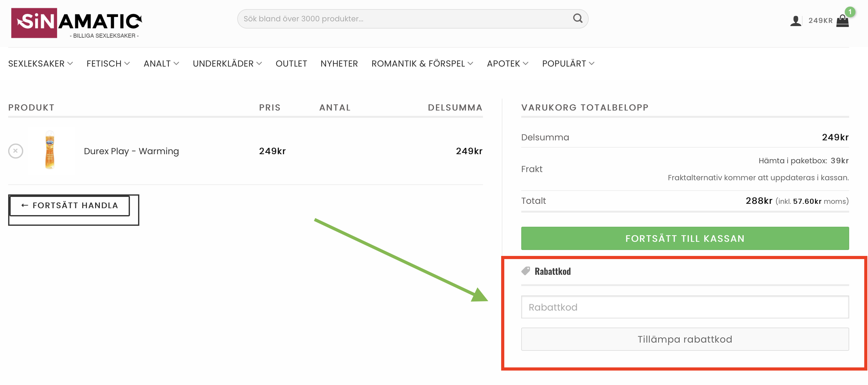Click the '288kr' total amount
The height and width of the screenshot is (385, 868).
click(758, 201)
